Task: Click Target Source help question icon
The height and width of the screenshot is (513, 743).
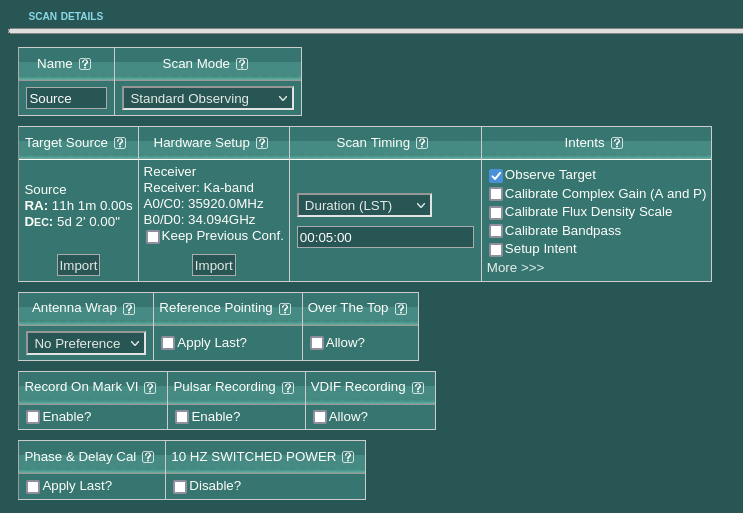Action: tap(120, 143)
